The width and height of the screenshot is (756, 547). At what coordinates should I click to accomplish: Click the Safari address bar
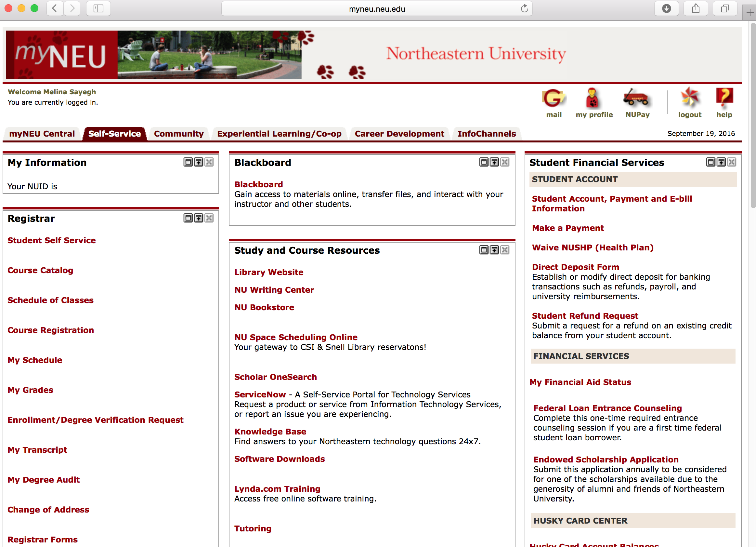(x=377, y=9)
